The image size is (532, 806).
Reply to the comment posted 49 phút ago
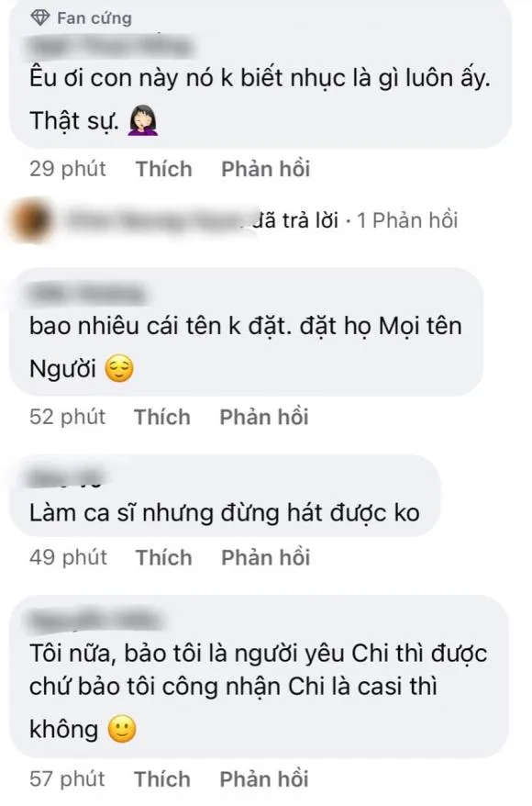point(265,558)
